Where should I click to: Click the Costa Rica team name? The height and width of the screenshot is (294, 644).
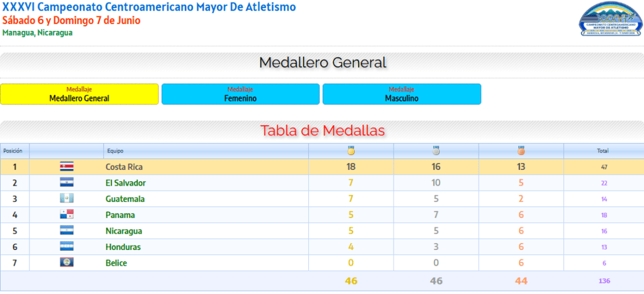click(124, 167)
